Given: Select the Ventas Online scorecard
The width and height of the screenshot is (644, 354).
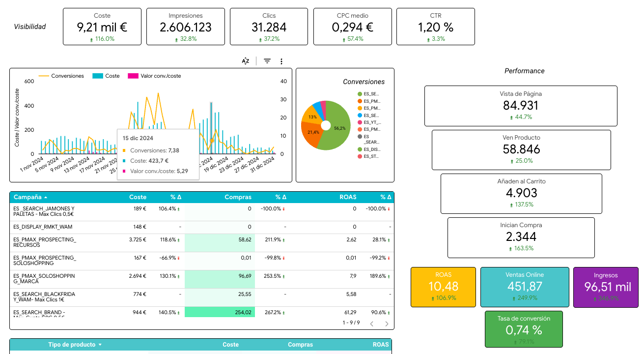Looking at the screenshot, I should click(525, 287).
